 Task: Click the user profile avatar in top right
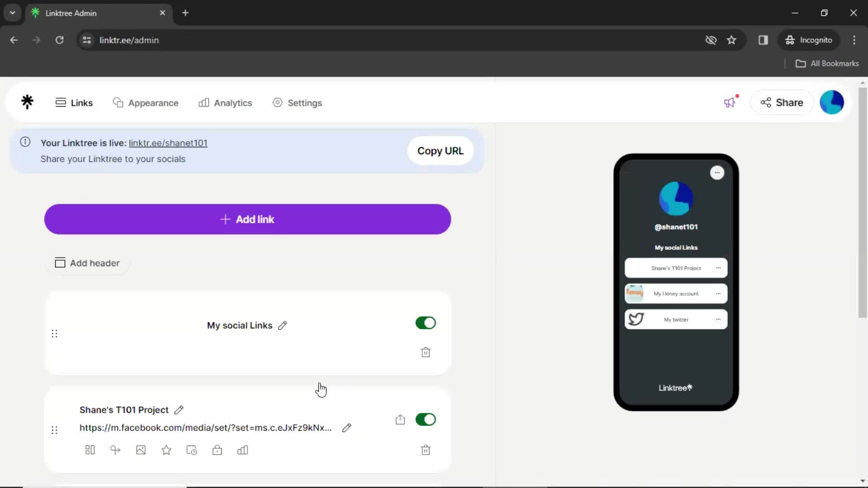[x=832, y=103]
